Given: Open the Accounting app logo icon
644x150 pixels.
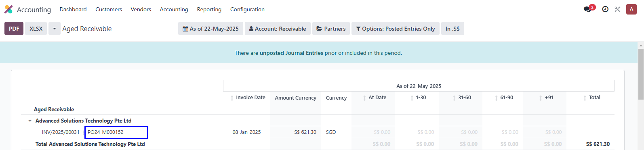Looking at the screenshot, I should pos(8,9).
